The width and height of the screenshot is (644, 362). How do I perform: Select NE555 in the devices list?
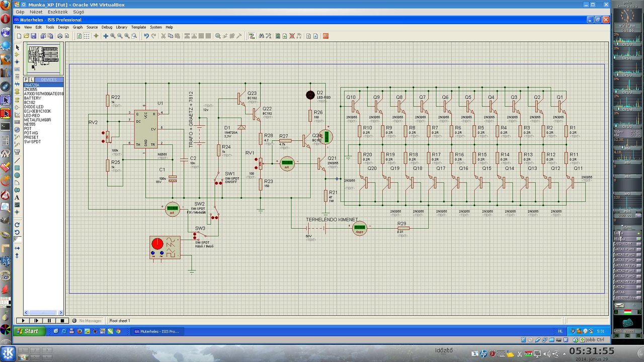click(x=30, y=124)
